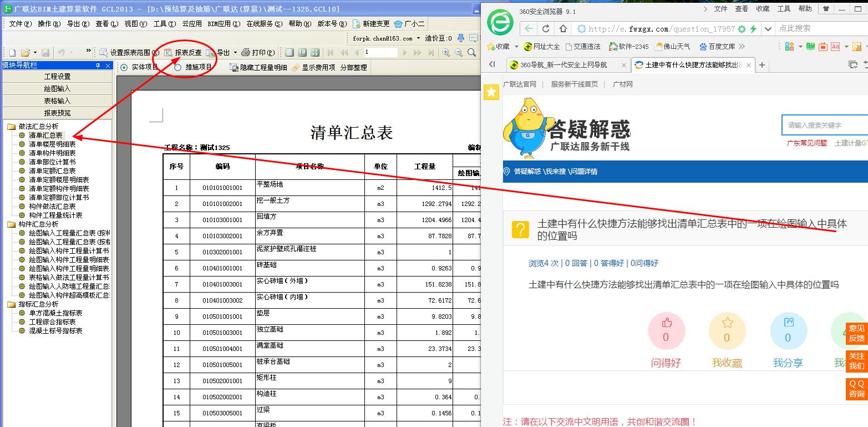Switch to multi-page report view icon
This screenshot has width=868, height=427.
(315, 53)
